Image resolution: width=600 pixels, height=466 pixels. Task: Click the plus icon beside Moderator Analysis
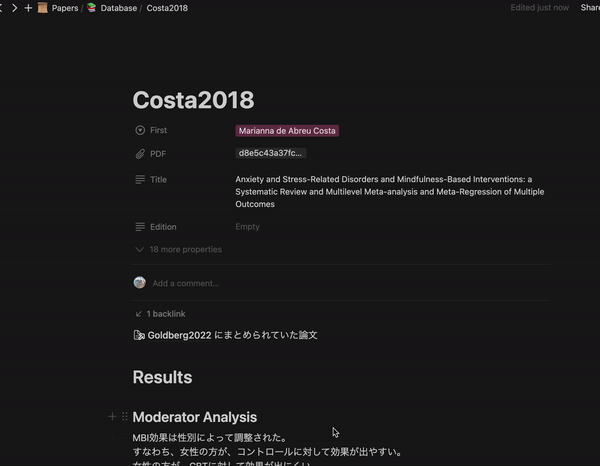112,417
